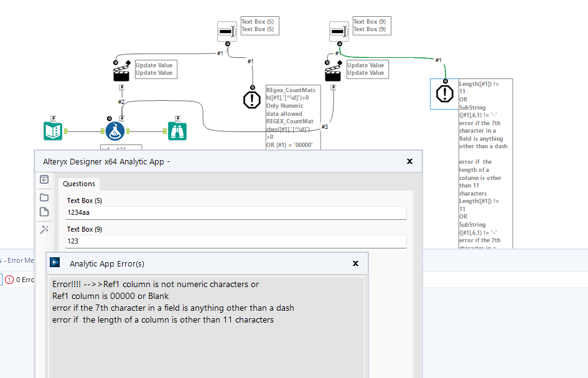This screenshot has width=588, height=378.
Task: Close the Alteryx Designer Analytic App window
Action: 409,161
